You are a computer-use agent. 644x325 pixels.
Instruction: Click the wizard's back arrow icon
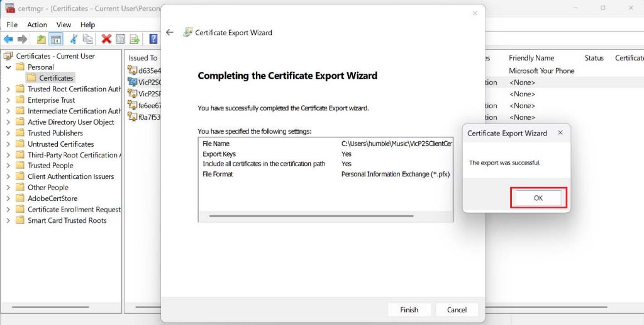tap(169, 33)
